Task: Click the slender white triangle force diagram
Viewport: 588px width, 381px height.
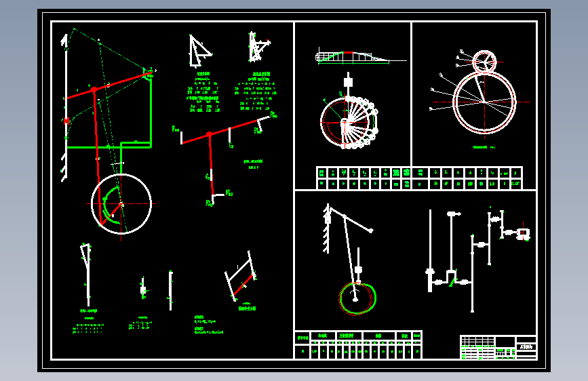Action: point(87,275)
